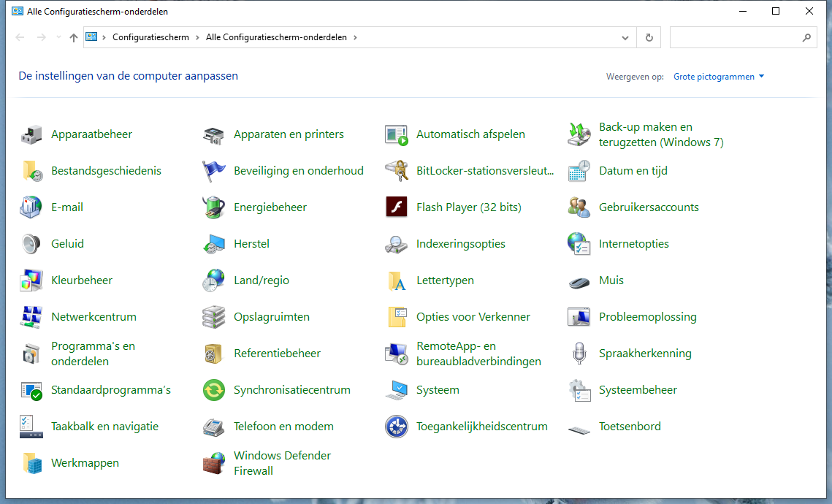The image size is (832, 504).
Task: Open the BitLocker-stationsversleuteling icon
Action: (397, 171)
